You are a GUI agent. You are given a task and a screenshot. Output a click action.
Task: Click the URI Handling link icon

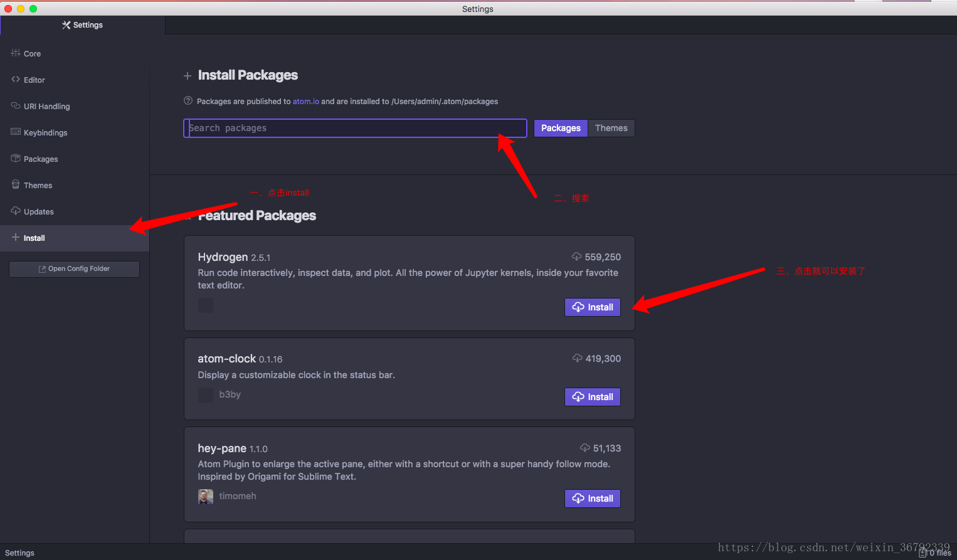16,106
